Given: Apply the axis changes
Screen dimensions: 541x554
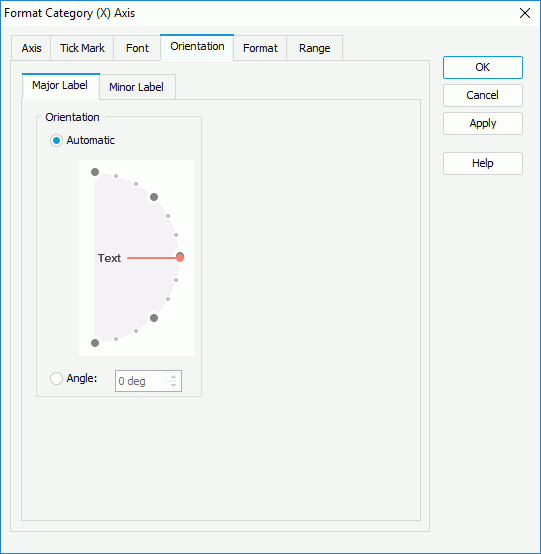Looking at the screenshot, I should point(483,124).
